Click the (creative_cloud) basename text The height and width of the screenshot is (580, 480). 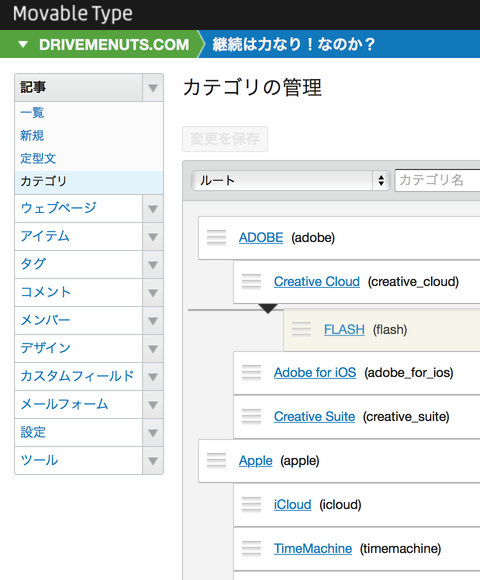(413, 282)
